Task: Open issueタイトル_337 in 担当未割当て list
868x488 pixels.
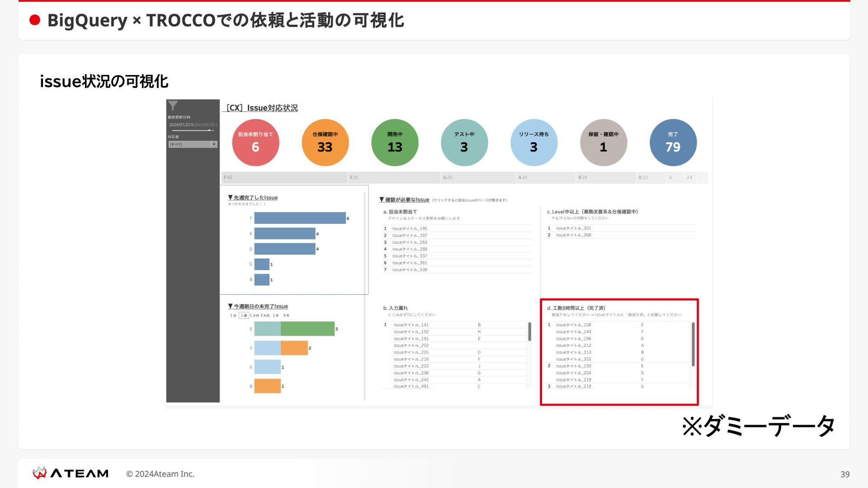Action: [x=410, y=256]
